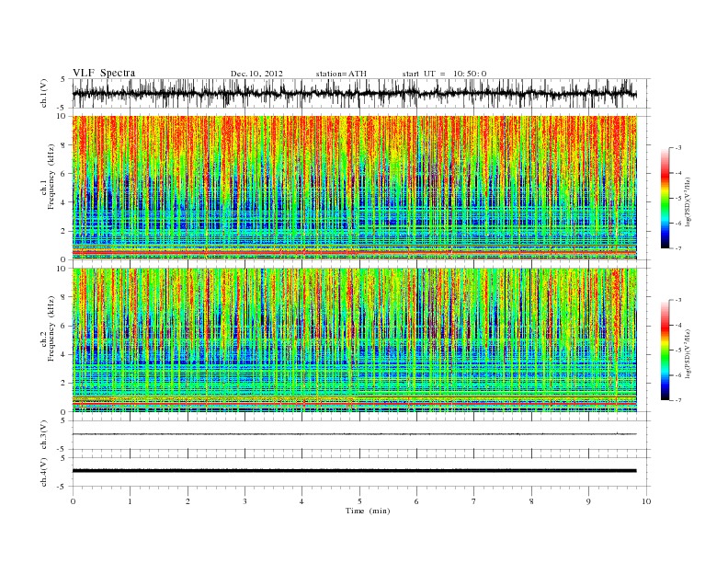Viewport: 728px width, 563px height.
Task: Click the '-5' label on ch.2 color bar
Action: 677,350
